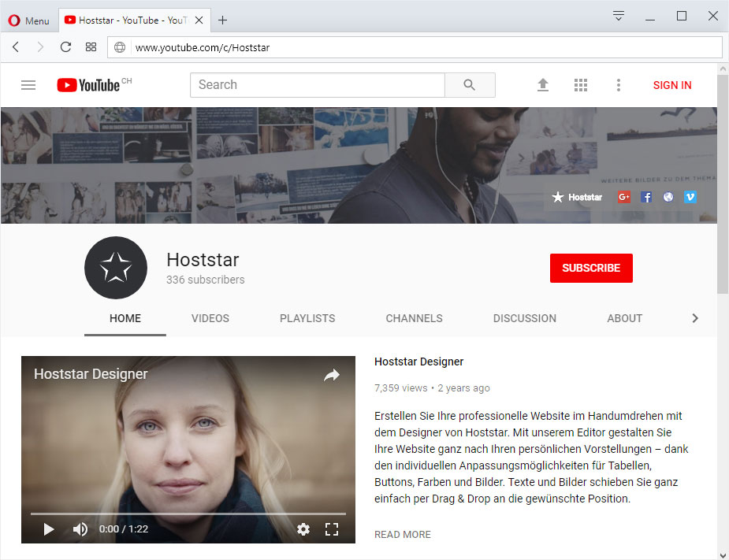Screen dimensions: 729x560
Task: Close the Hoststar YouTube browser tab
Action: click(199, 20)
